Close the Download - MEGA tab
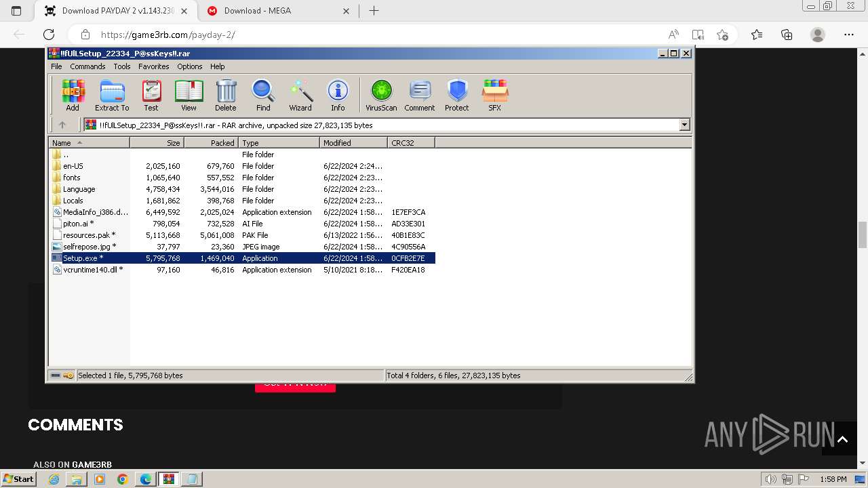868x488 pixels. click(346, 11)
